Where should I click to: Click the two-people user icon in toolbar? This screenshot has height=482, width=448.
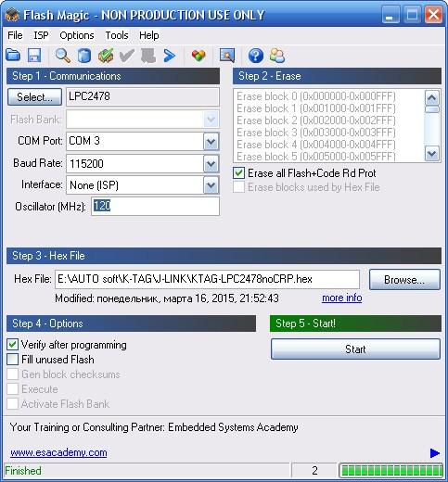point(277,56)
